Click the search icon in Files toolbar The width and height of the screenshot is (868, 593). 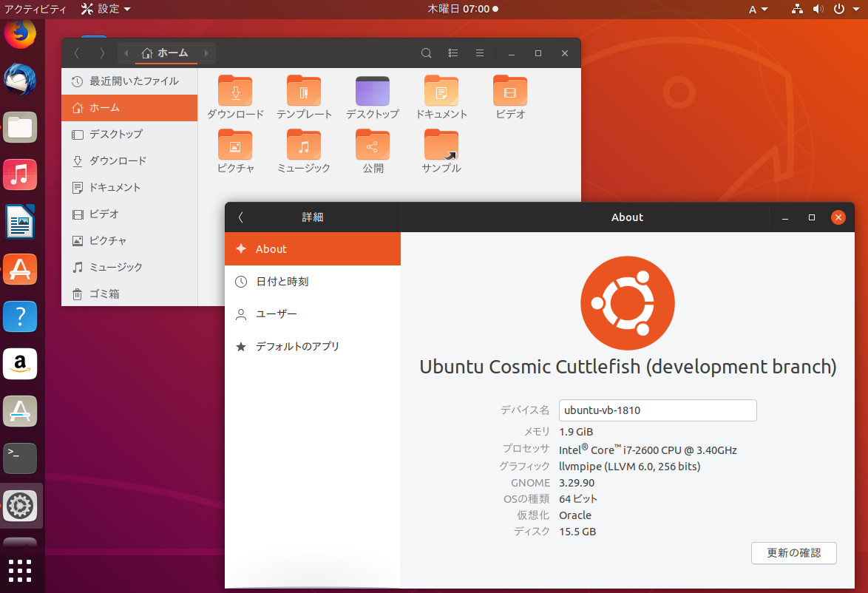click(x=427, y=53)
